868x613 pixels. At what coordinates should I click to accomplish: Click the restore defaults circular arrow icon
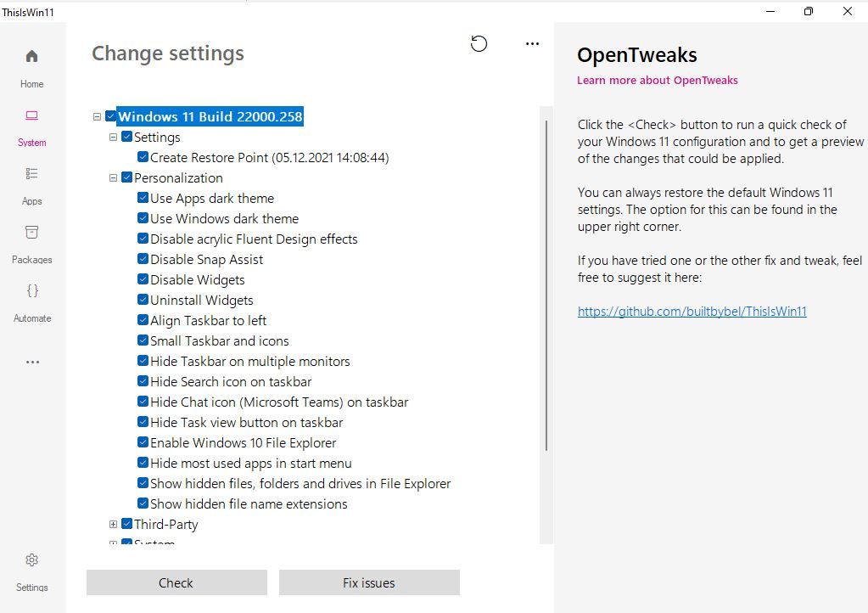tap(479, 43)
